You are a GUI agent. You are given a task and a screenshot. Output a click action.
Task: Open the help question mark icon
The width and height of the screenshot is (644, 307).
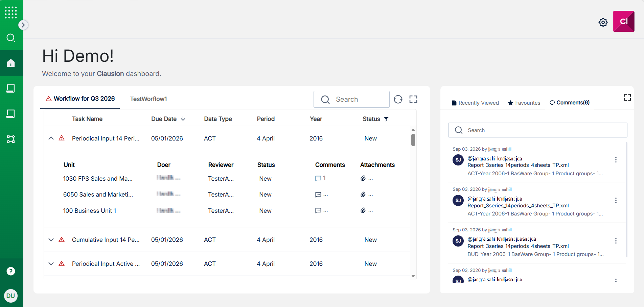pyautogui.click(x=11, y=271)
